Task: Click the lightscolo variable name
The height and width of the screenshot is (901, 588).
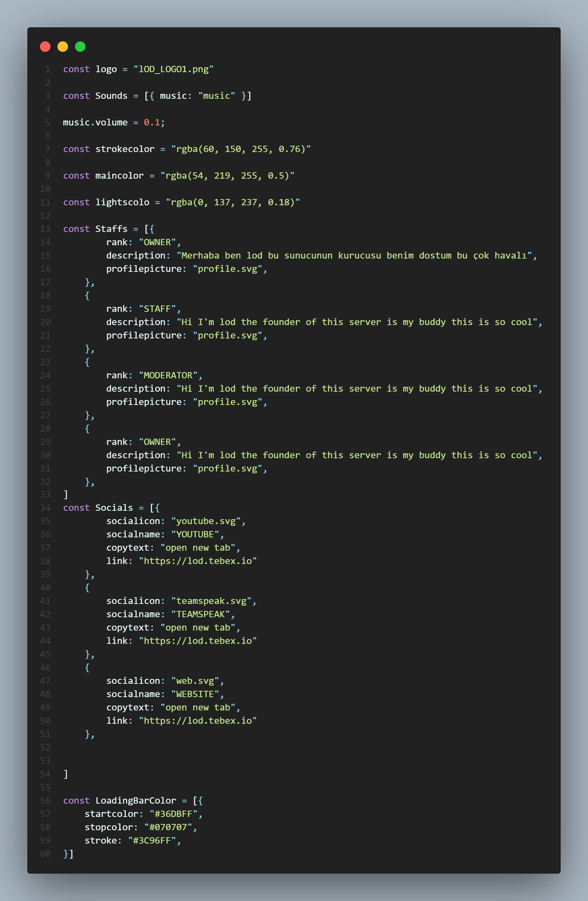Action: tap(122, 202)
